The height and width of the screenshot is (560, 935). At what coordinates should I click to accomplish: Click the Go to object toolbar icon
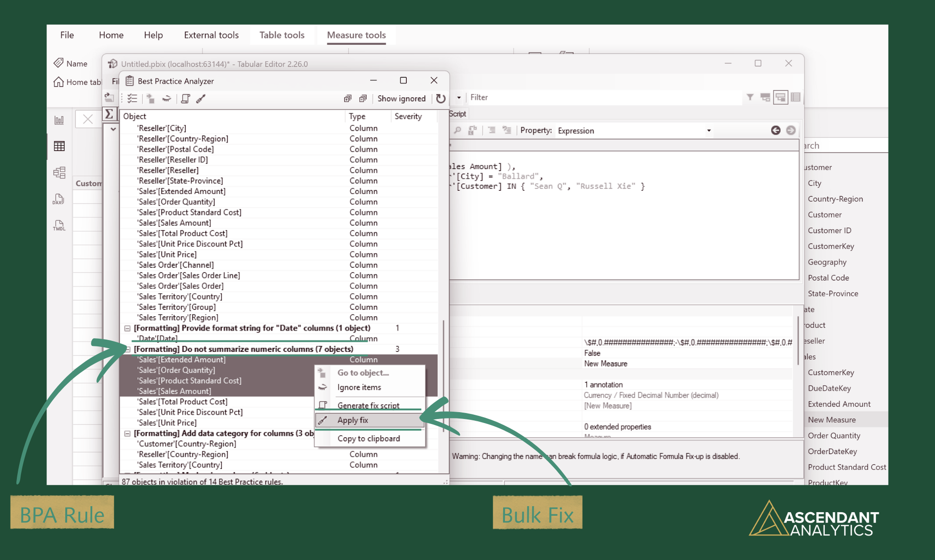pyautogui.click(x=150, y=98)
